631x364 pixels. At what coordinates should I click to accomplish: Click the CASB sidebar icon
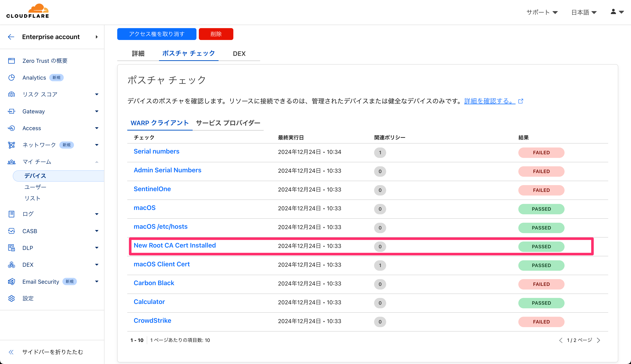pos(12,231)
